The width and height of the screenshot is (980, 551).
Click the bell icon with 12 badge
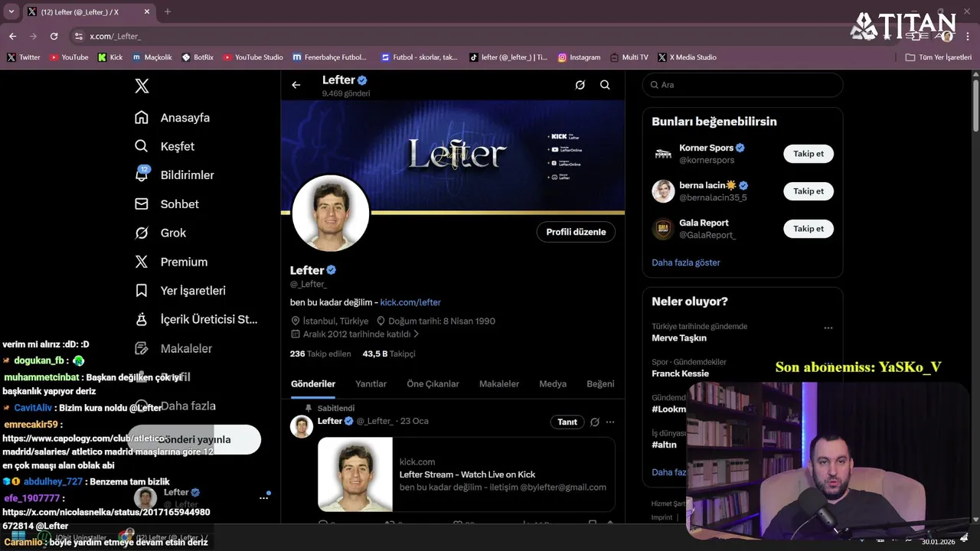[x=142, y=174]
